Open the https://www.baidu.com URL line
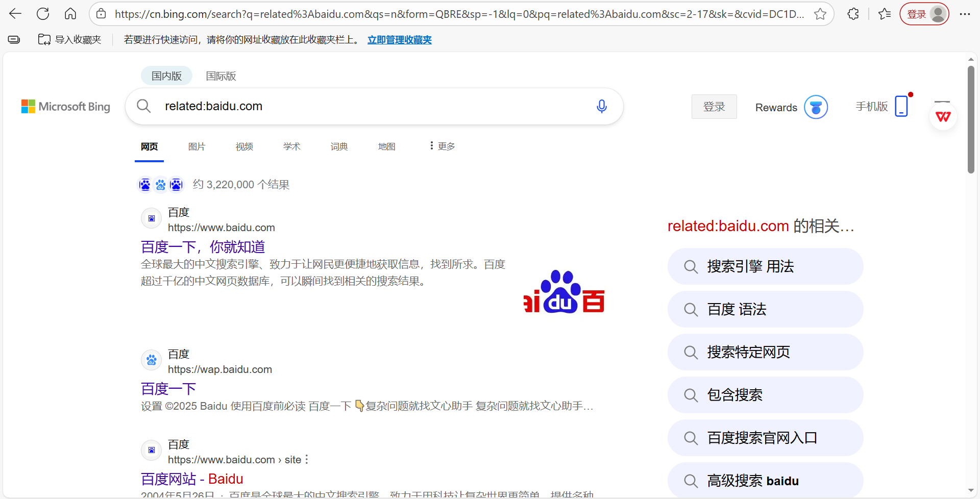 221,228
